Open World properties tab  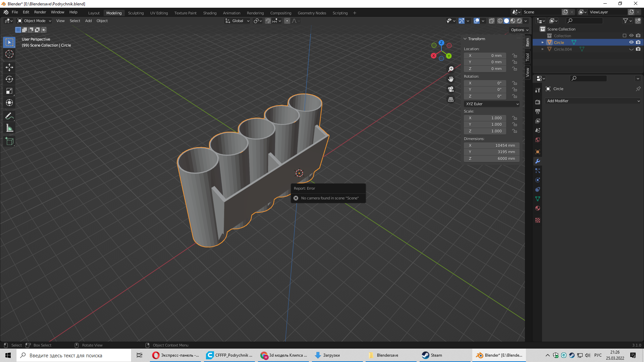click(538, 140)
